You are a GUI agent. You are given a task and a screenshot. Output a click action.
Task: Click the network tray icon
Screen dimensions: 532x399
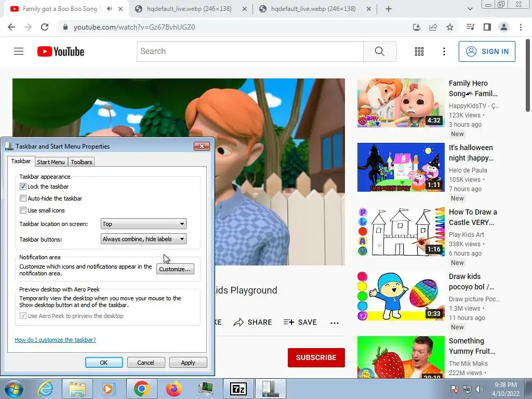(x=467, y=389)
